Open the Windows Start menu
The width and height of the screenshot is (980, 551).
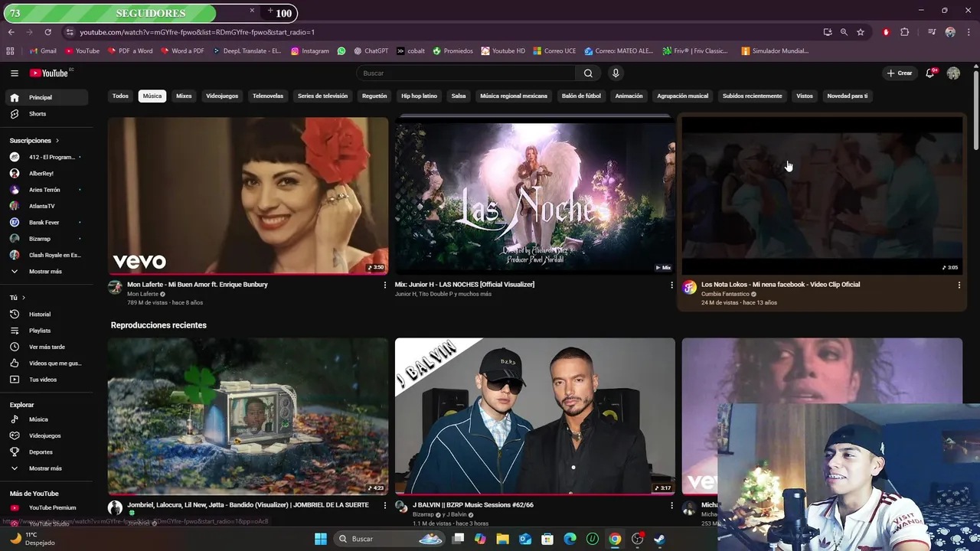coord(321,539)
